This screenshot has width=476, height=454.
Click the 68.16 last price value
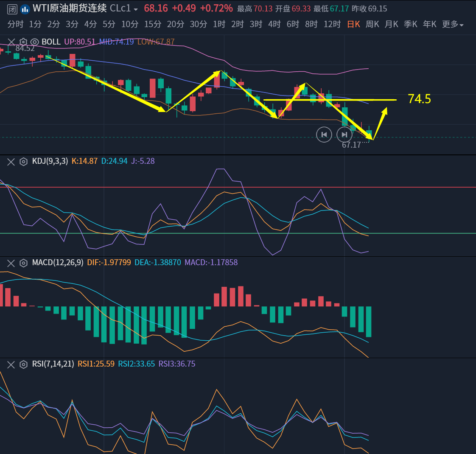(x=156, y=8)
